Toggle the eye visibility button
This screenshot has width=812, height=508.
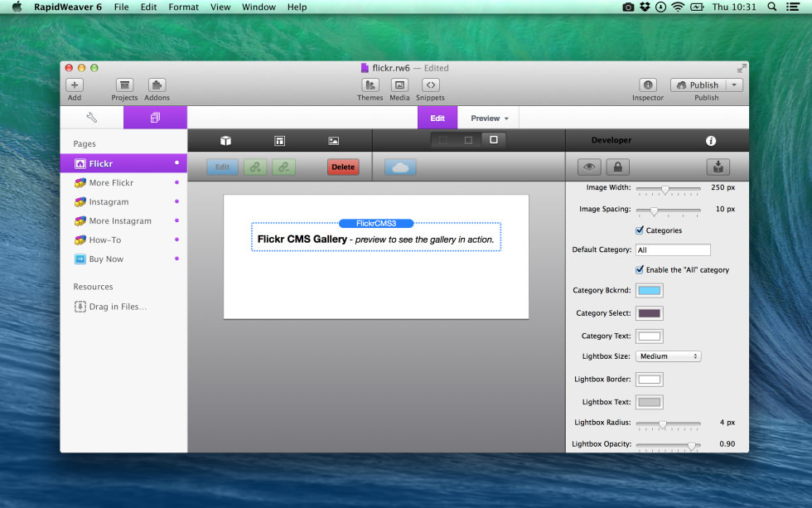tap(589, 167)
